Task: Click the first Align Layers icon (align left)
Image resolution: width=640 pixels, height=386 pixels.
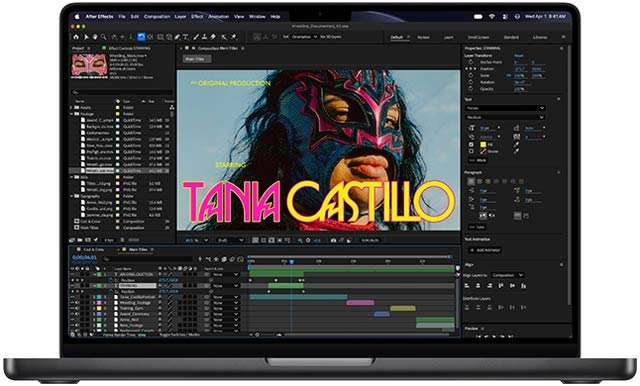Action: (x=467, y=286)
